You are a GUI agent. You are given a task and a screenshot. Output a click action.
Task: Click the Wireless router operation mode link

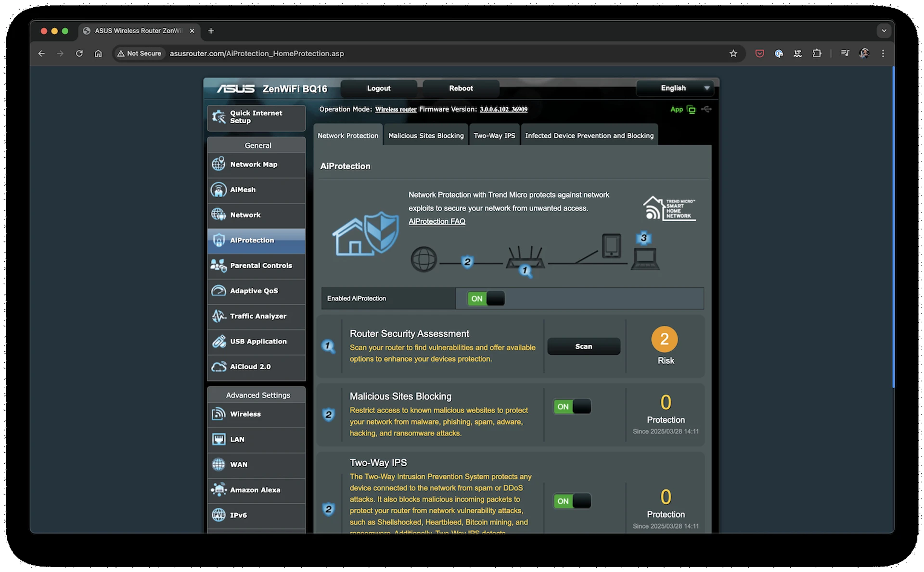click(396, 109)
